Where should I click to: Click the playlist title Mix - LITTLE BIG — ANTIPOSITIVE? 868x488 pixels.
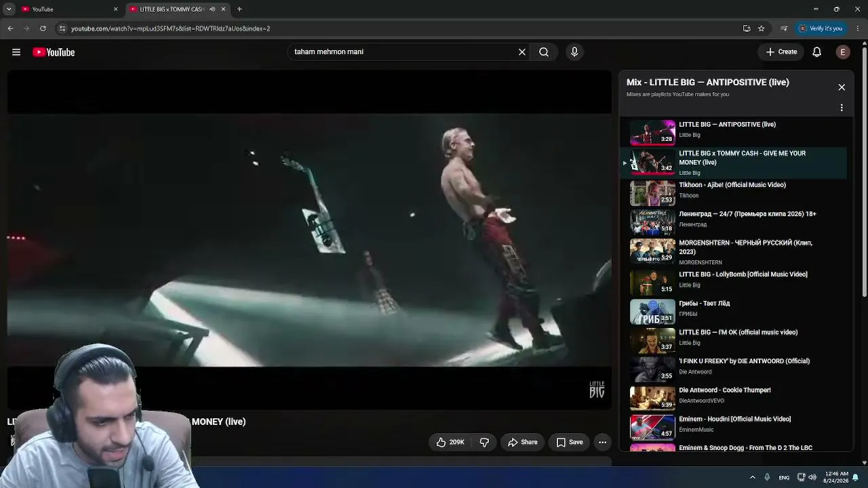pos(708,83)
